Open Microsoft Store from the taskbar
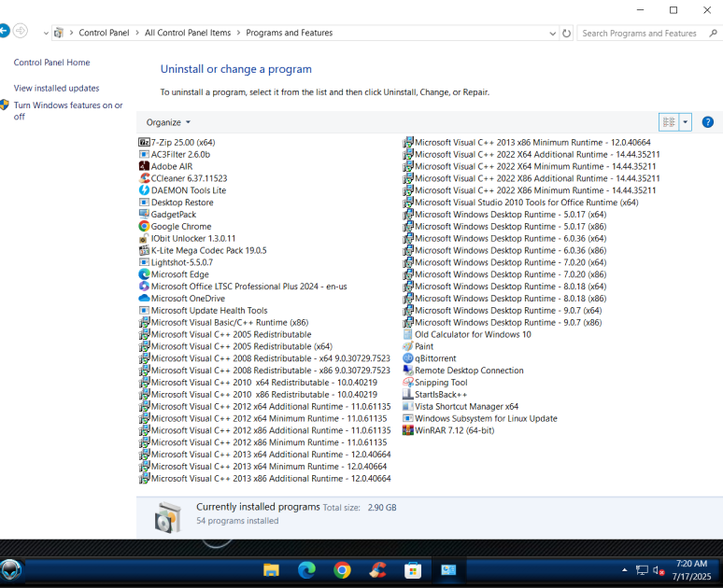The width and height of the screenshot is (723, 588). coord(413,570)
